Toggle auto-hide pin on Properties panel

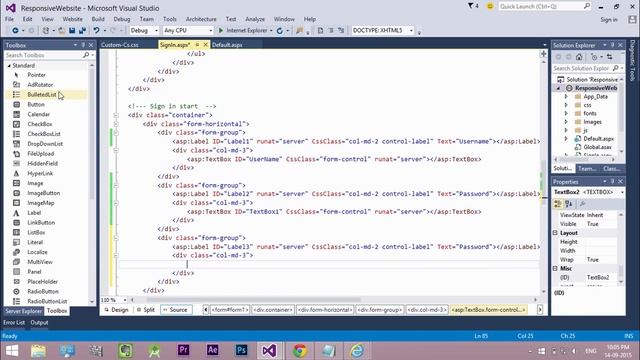tap(612, 182)
